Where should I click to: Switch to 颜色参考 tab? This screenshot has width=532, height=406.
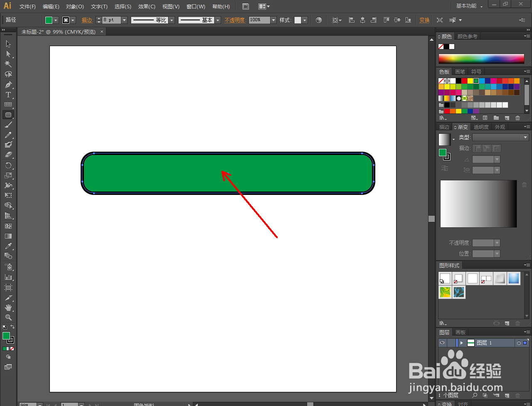pos(467,37)
